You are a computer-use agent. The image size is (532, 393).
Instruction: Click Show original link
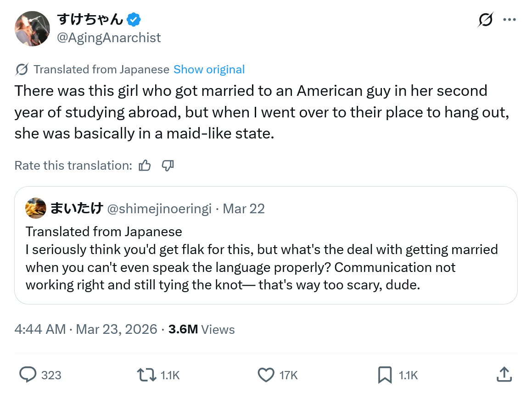tap(209, 70)
